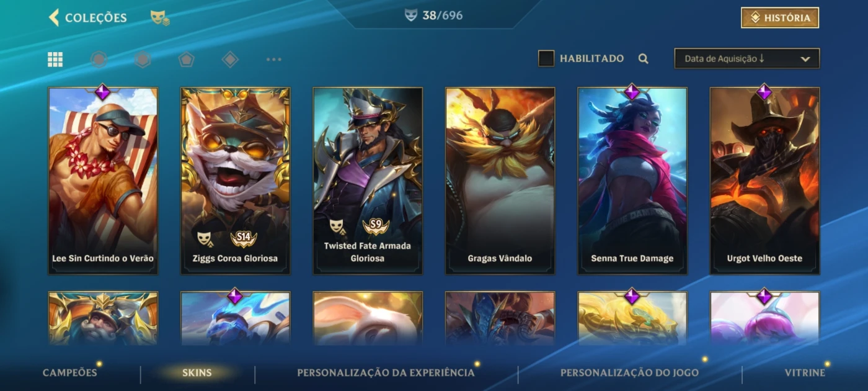The image size is (868, 391).
Task: Select the first circular rarity filter icon
Action: (x=99, y=60)
